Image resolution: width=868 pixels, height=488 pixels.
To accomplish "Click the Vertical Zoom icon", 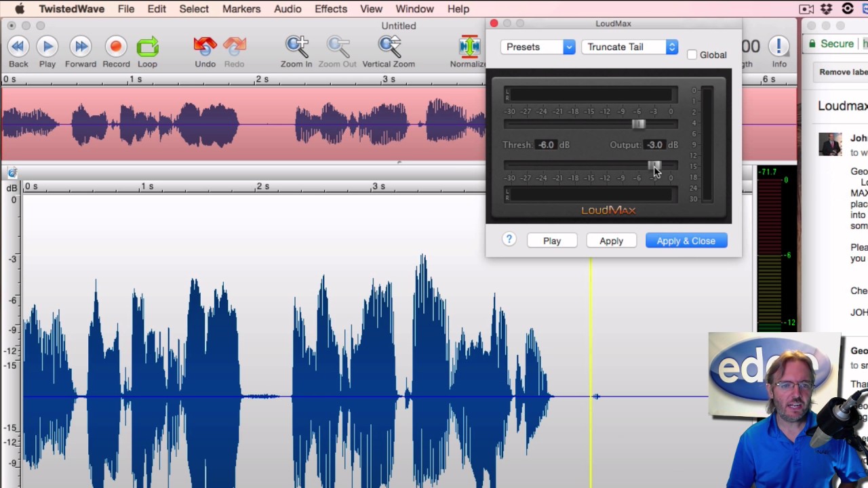I will pos(389,46).
